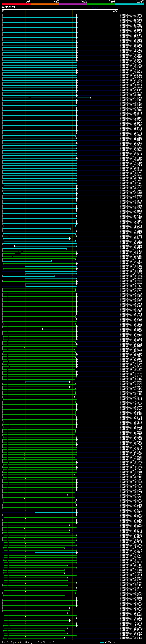Click hit label UniRef100_A0FHB8
Screen dimensions: 146x644
[x=131, y=125]
